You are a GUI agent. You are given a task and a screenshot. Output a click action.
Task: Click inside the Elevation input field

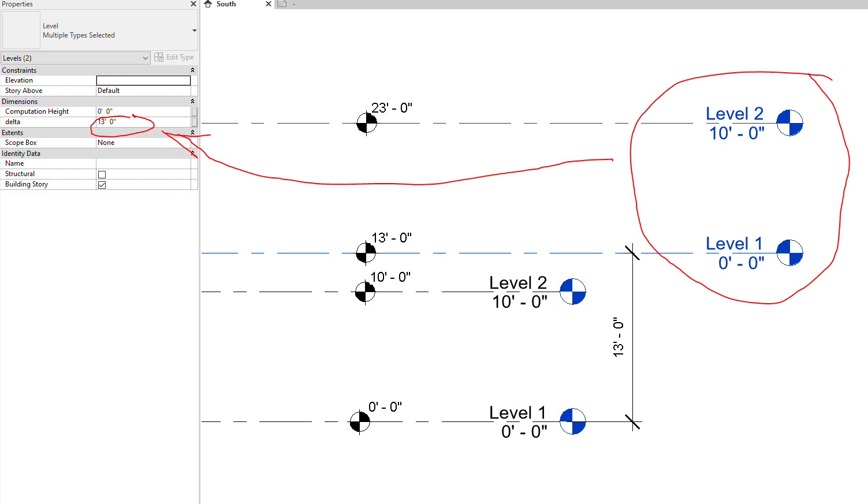pyautogui.click(x=143, y=80)
